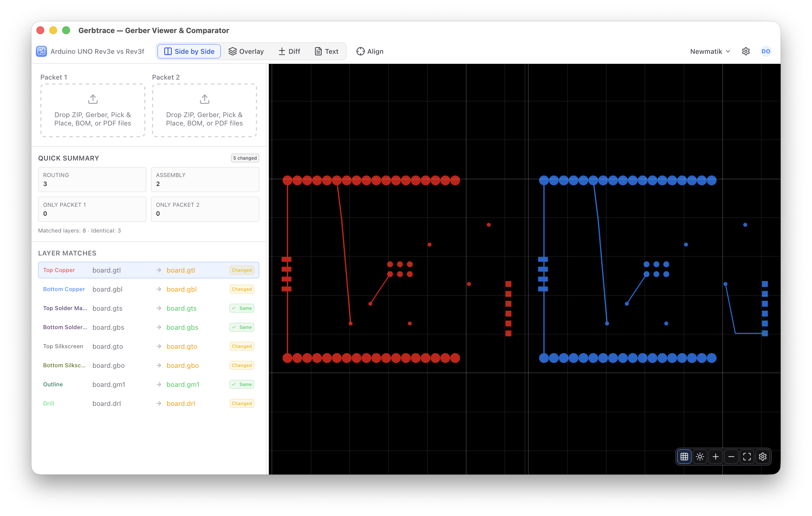Select the Drill layer row
Screen dimensions: 812x516
[149, 404]
